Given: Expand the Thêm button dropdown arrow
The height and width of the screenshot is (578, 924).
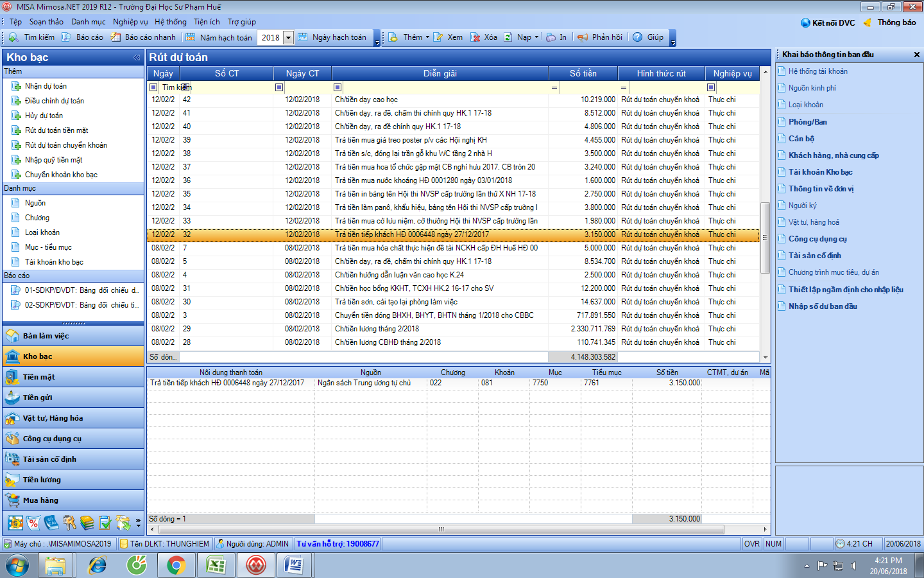Looking at the screenshot, I should 428,37.
